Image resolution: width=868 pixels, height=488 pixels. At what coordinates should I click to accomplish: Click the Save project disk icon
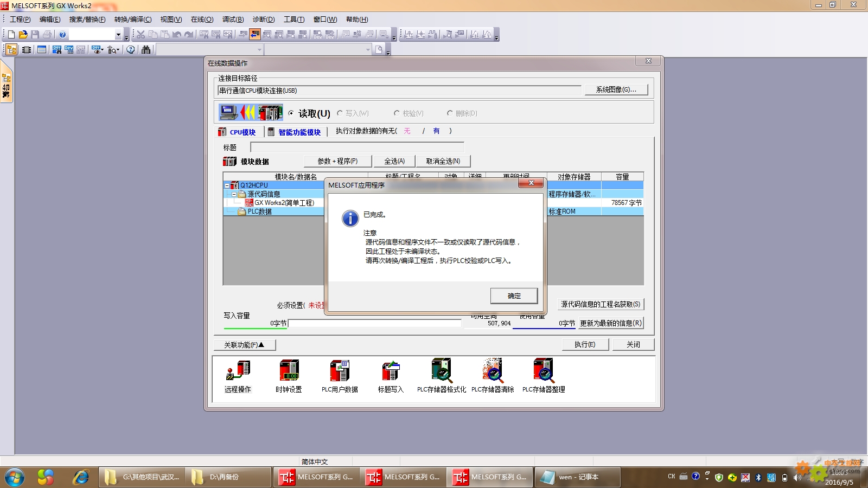(x=35, y=35)
